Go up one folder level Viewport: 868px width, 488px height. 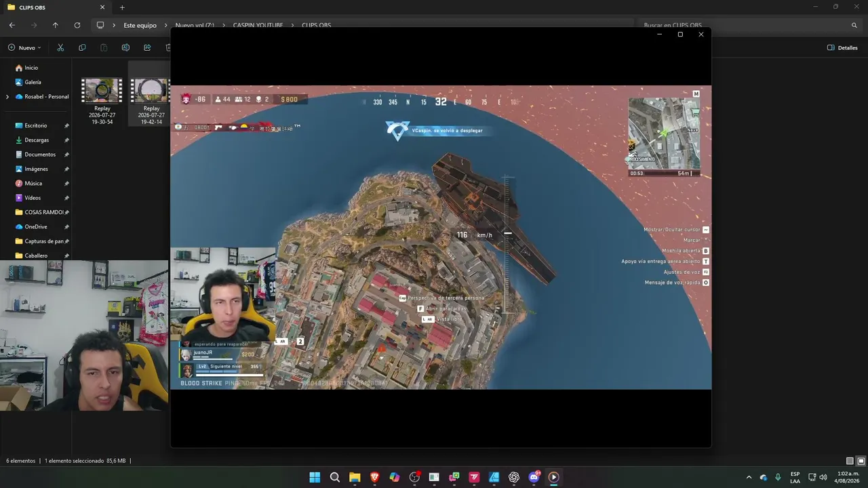point(56,25)
